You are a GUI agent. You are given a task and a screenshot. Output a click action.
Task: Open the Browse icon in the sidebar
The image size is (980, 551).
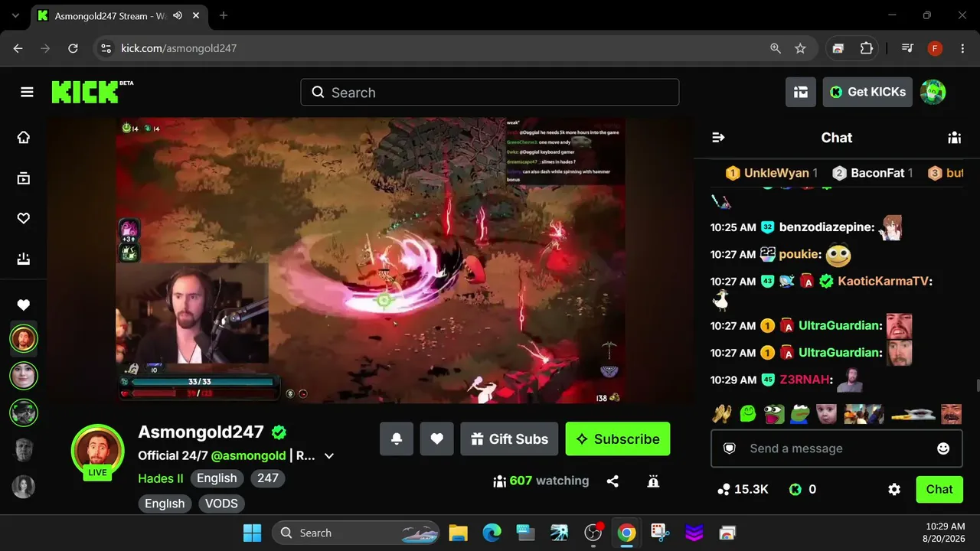(x=24, y=178)
